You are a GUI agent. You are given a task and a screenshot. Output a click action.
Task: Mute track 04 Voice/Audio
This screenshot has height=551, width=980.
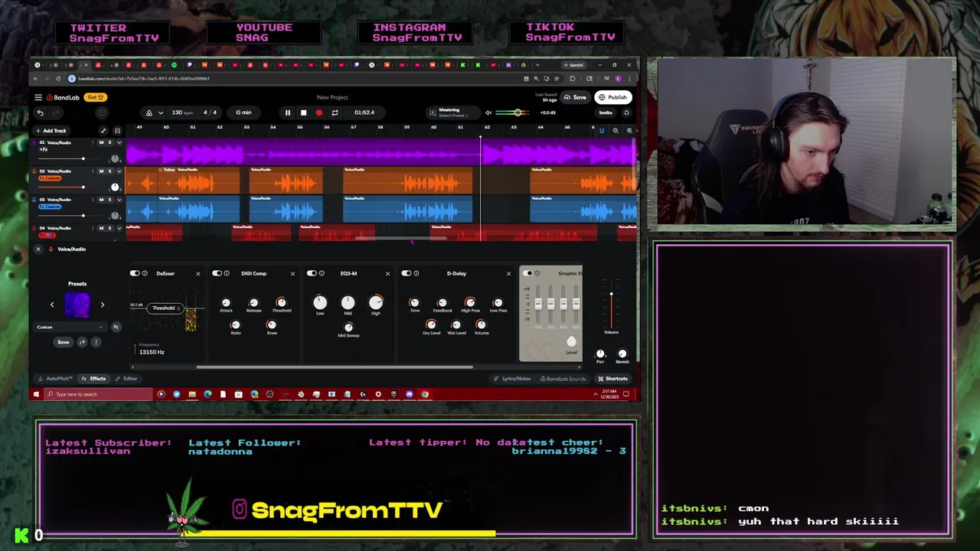(x=101, y=228)
